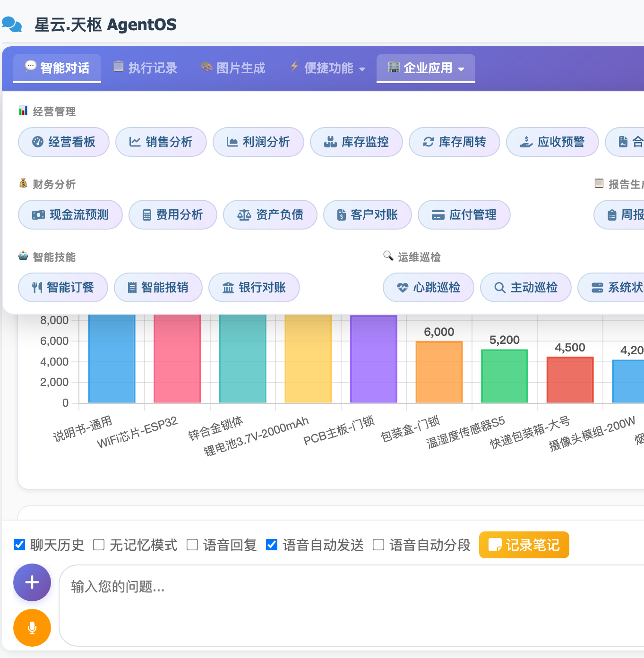The image size is (644, 658).
Task: Click the 记录笔记 button
Action: (524, 545)
